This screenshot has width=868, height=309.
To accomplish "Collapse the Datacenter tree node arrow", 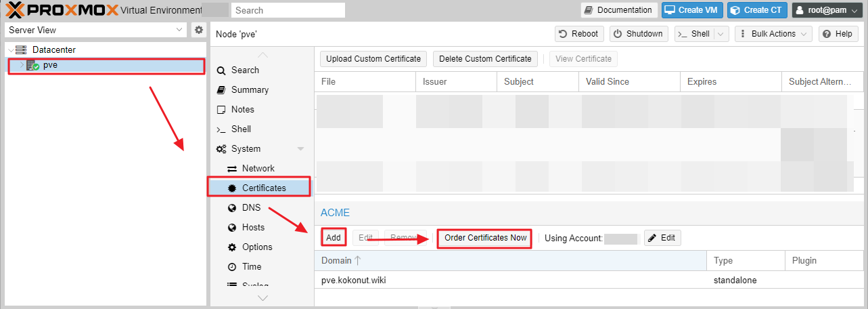I will point(11,49).
